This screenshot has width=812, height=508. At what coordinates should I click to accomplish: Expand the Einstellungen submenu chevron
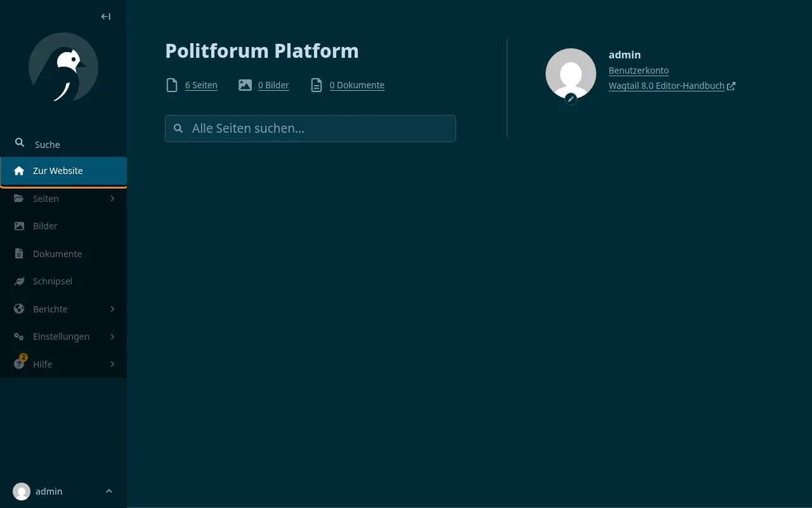pos(112,337)
